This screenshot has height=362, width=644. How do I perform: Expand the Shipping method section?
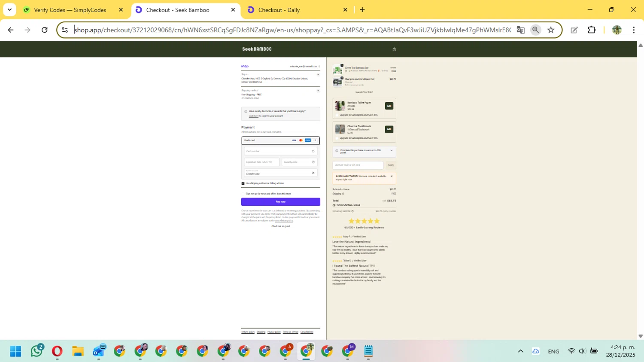point(318,91)
